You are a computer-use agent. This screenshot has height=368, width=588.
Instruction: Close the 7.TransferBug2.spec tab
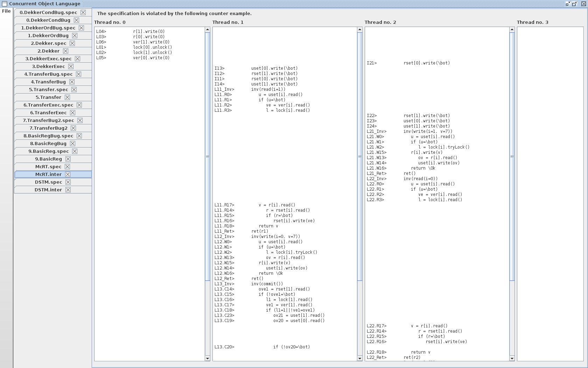point(80,120)
